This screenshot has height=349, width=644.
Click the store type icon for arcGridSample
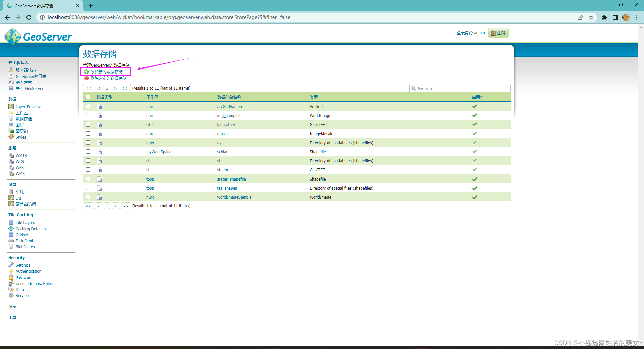pos(99,107)
